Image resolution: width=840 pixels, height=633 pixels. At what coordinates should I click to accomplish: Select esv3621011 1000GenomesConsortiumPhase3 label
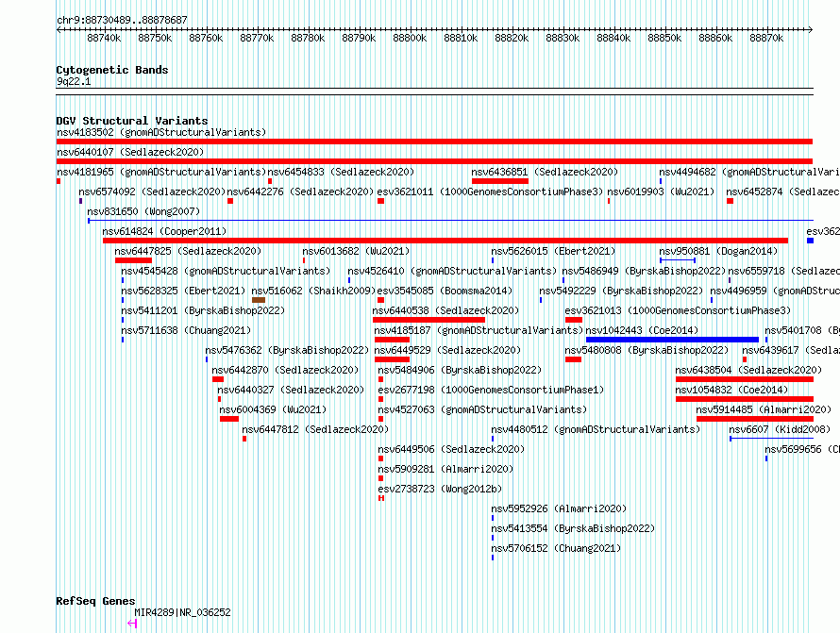pos(490,192)
